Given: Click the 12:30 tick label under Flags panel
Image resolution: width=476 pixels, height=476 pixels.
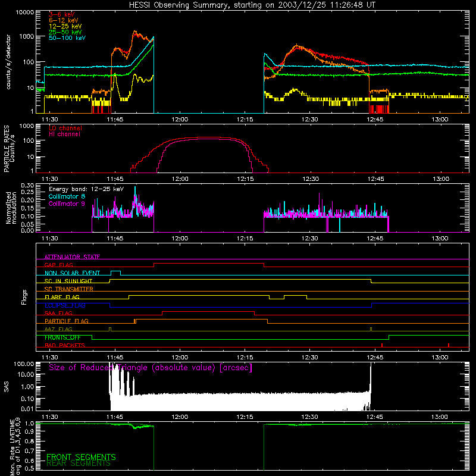Looking at the screenshot, I should click(309, 358).
